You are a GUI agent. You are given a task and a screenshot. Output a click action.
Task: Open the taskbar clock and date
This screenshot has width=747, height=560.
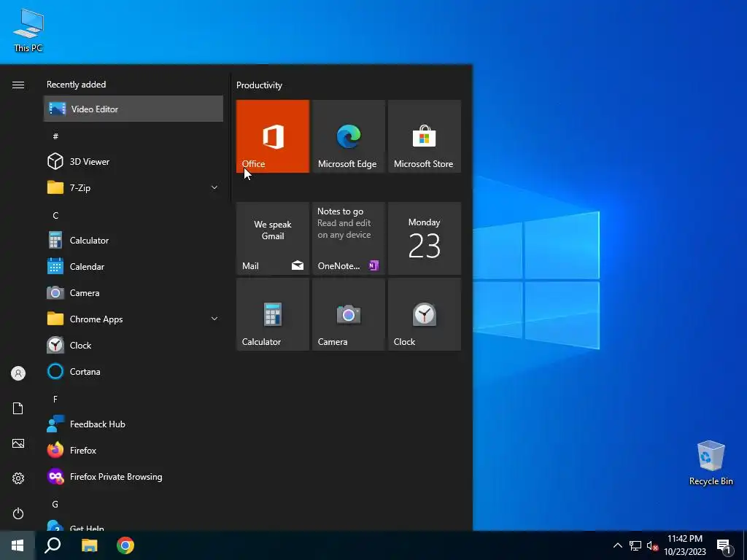[684, 545]
